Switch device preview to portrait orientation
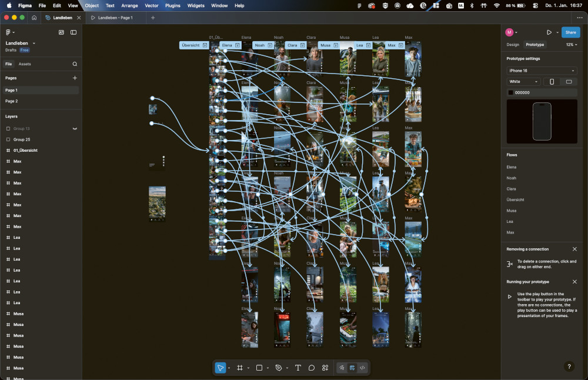Image resolution: width=588 pixels, height=380 pixels. 551,82
